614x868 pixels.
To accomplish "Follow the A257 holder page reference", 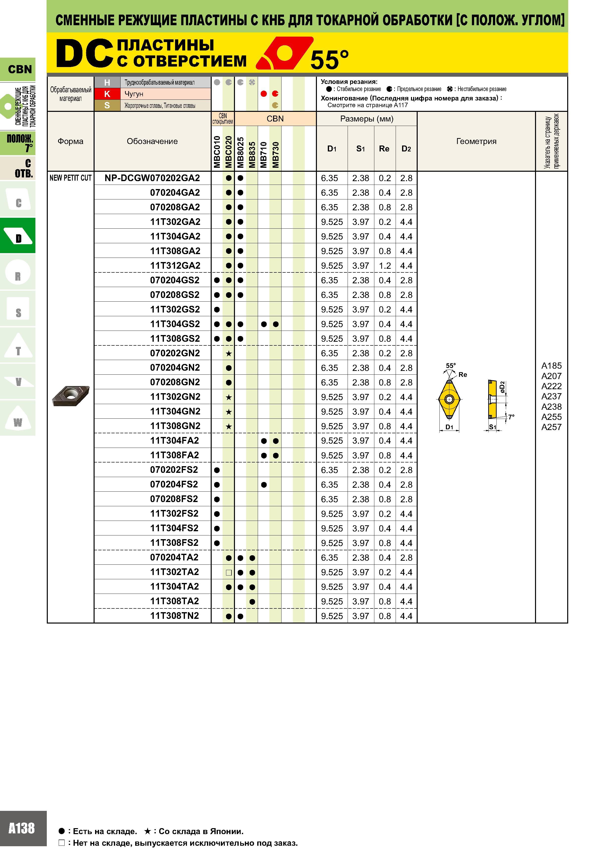I will click(551, 427).
